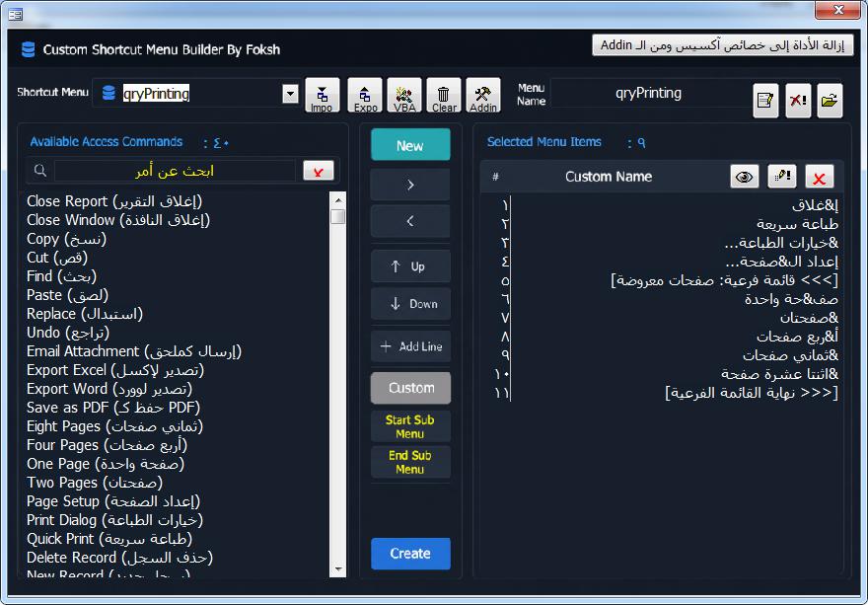
Task: Close the window with title bar X
Action: (x=837, y=10)
